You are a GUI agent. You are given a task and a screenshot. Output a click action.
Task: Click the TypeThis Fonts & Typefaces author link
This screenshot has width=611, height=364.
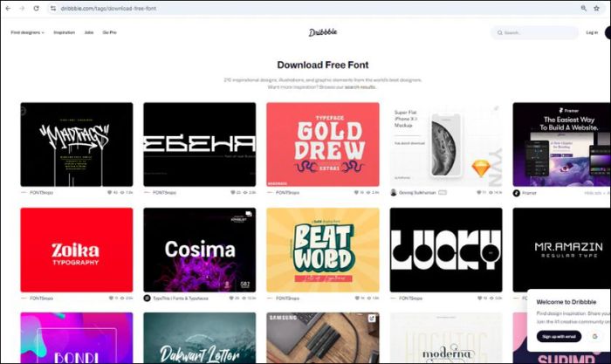coord(181,299)
